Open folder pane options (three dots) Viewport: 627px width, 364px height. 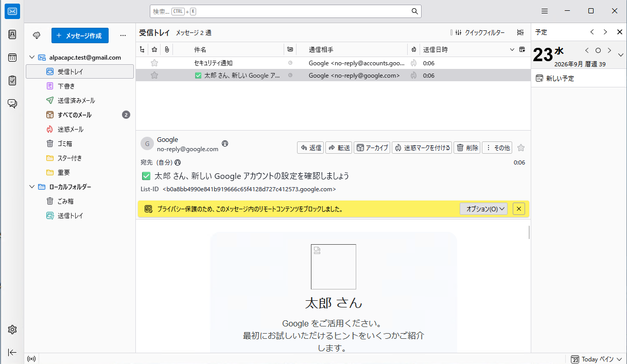[x=123, y=35]
